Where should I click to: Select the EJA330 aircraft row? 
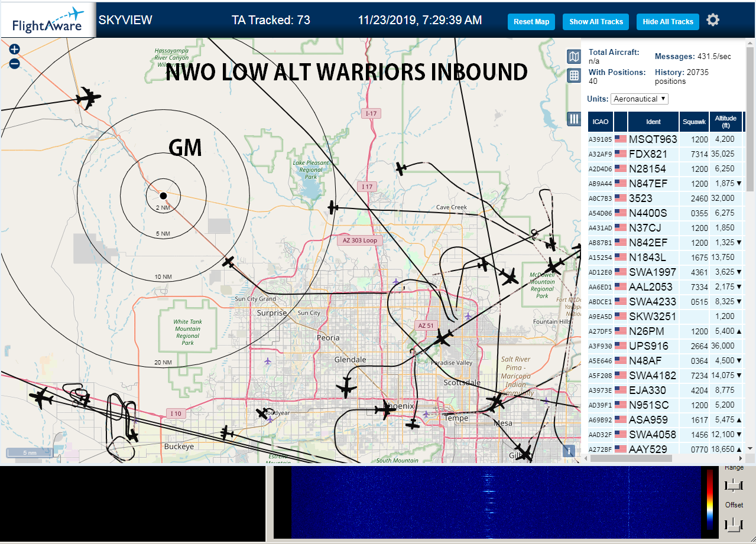(666, 390)
